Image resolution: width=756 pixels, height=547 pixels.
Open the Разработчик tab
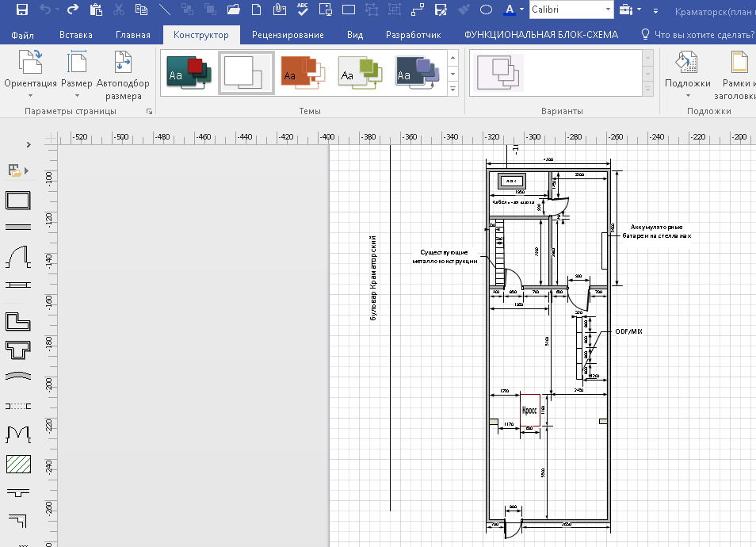(x=413, y=35)
